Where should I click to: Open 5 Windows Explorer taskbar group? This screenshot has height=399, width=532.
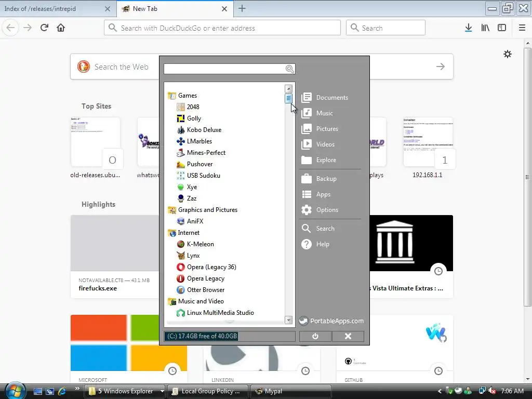coord(124,391)
